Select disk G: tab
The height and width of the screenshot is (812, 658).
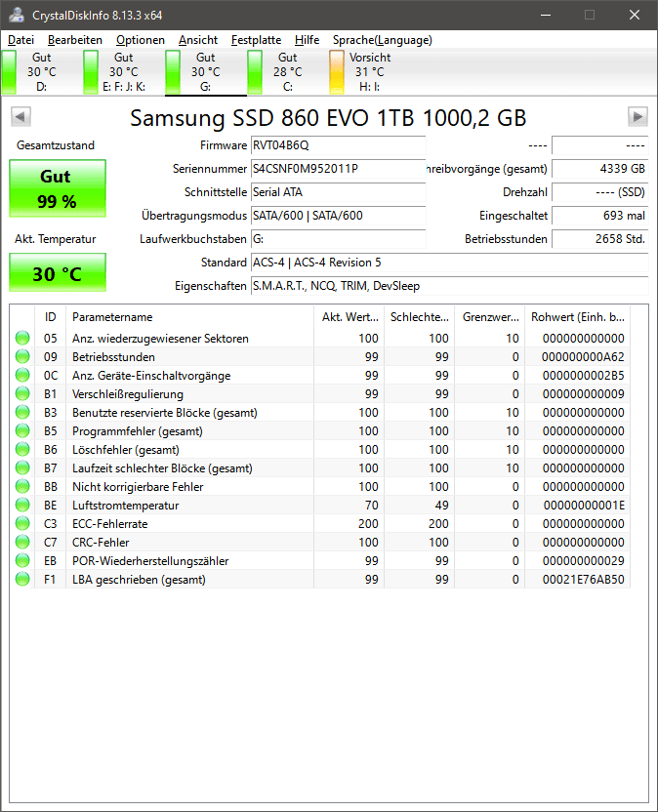[x=206, y=72]
